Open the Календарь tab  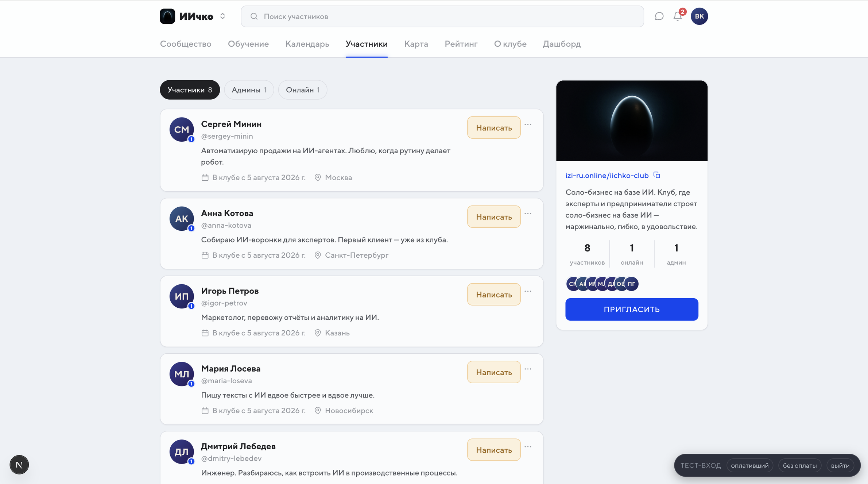point(307,44)
